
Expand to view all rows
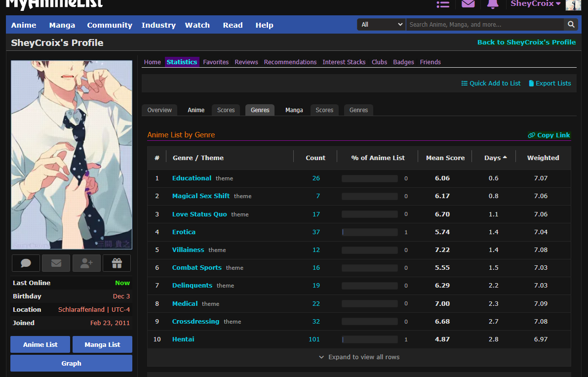pyautogui.click(x=359, y=357)
